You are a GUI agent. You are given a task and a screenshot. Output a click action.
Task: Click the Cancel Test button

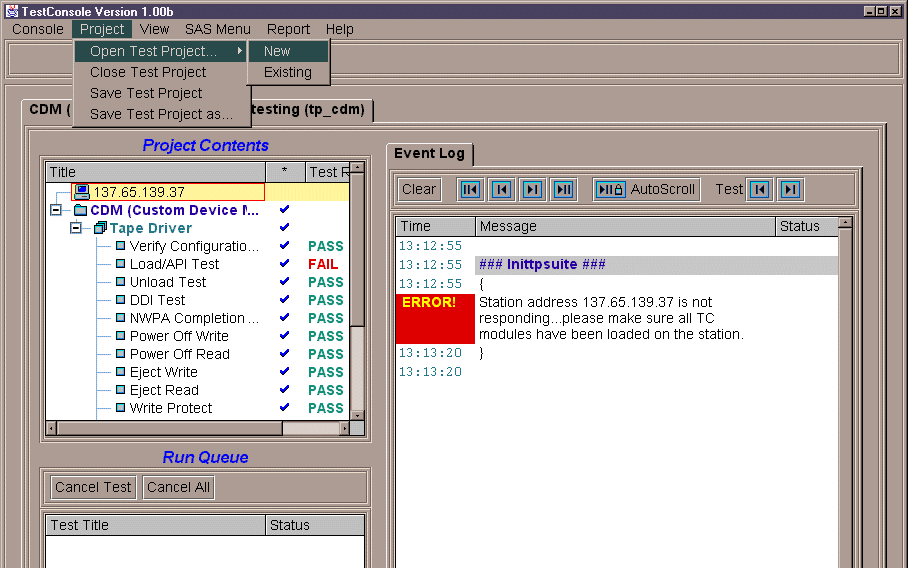coord(93,488)
